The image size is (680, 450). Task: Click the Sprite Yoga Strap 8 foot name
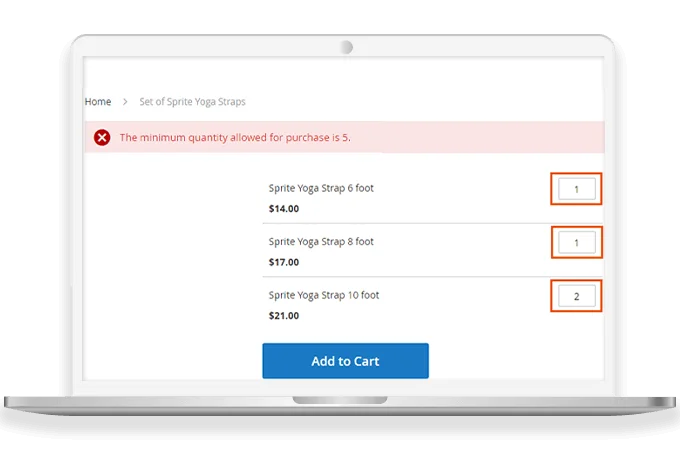tap(321, 242)
